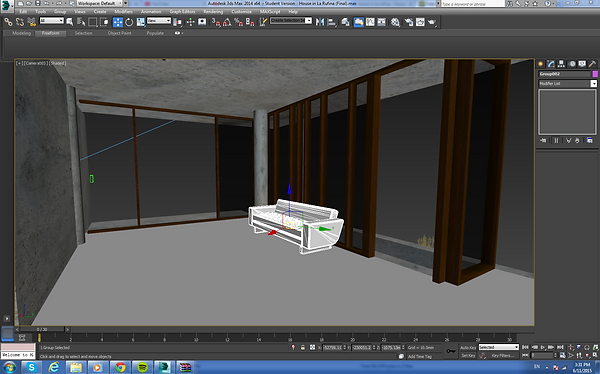Select the Rotate tool in main toolbar
Screen dimensions: 600x374
[129, 22]
